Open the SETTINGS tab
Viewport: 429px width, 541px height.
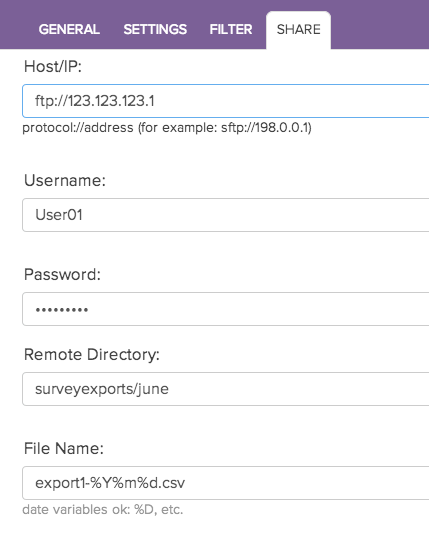click(x=155, y=29)
